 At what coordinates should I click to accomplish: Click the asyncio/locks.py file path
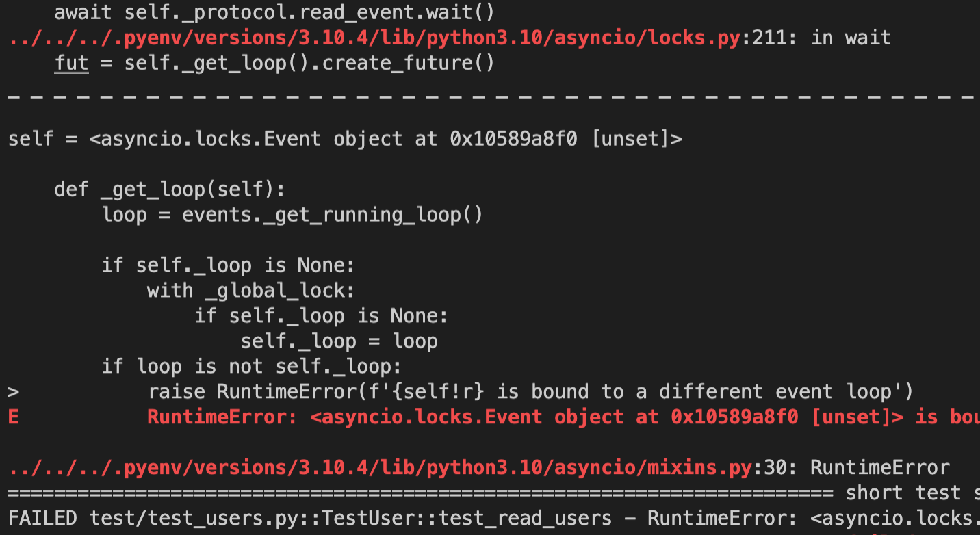(x=374, y=38)
